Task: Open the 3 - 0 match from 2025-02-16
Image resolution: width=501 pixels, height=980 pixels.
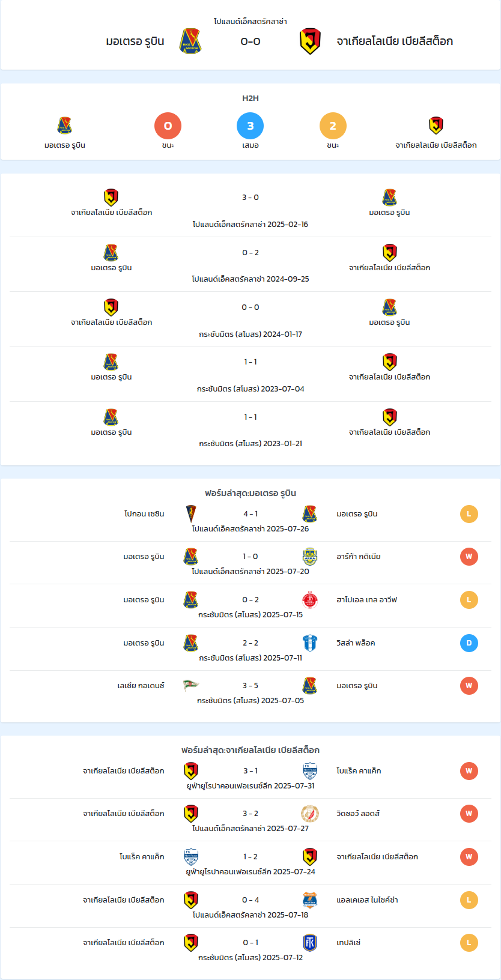Action: (251, 209)
